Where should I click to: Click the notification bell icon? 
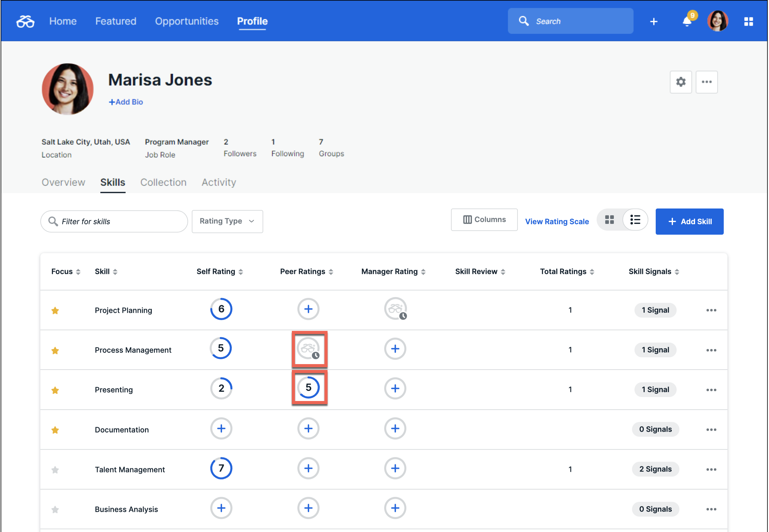[687, 21]
